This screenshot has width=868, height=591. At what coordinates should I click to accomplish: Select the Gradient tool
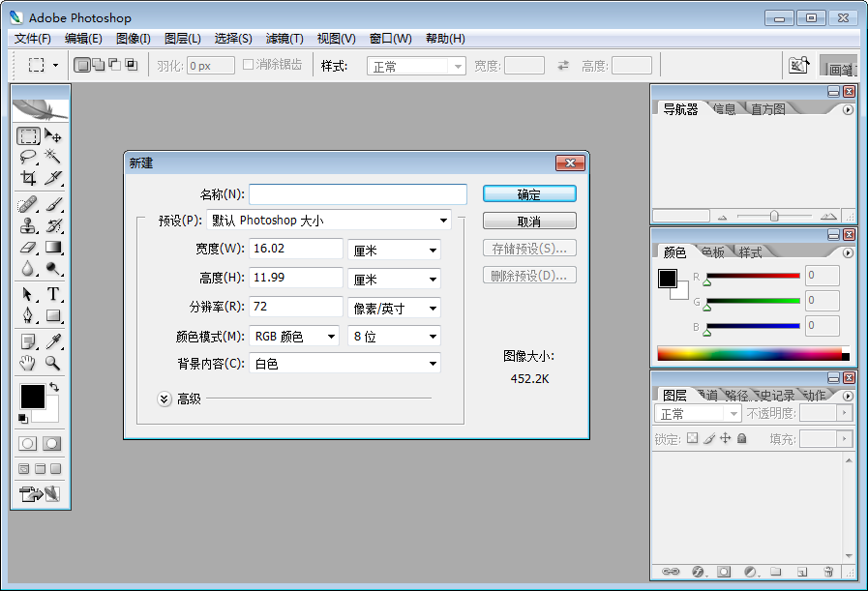pos(53,247)
